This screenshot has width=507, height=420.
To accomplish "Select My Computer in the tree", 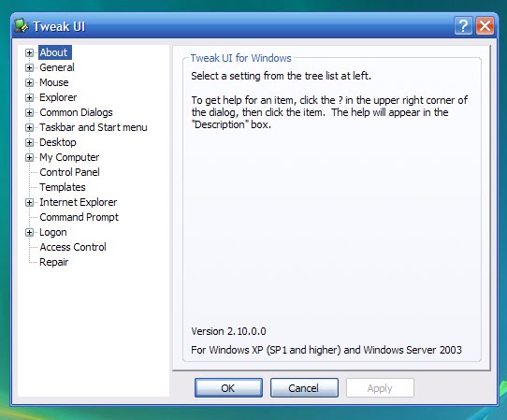I will click(69, 157).
